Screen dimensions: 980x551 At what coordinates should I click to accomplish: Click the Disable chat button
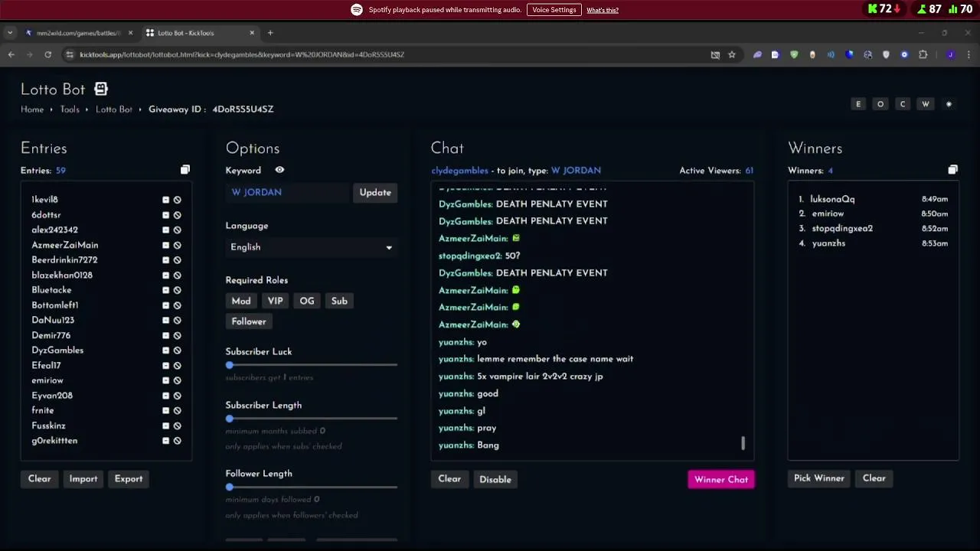point(495,479)
